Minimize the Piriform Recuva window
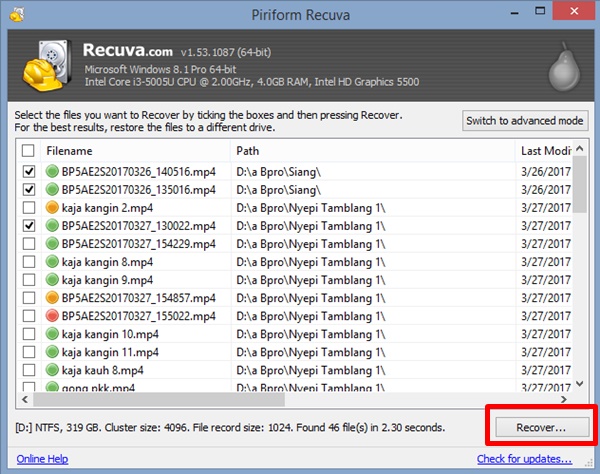The width and height of the screenshot is (600, 474). (515, 13)
